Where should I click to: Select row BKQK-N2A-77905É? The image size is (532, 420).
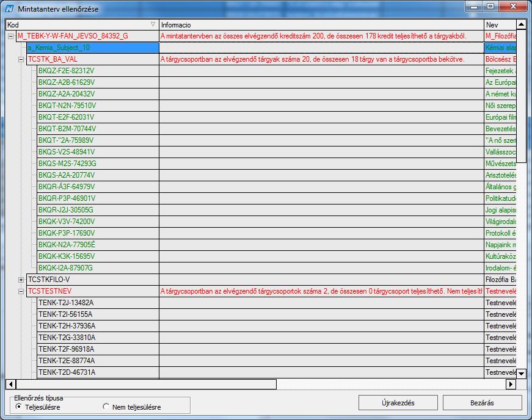click(x=98, y=245)
